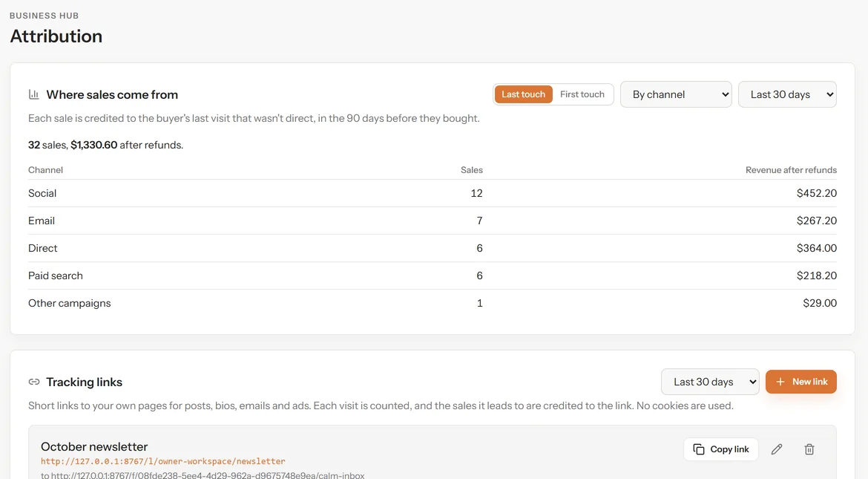This screenshot has height=479, width=868.
Task: Click the $452.20 revenue value
Action: point(817,193)
